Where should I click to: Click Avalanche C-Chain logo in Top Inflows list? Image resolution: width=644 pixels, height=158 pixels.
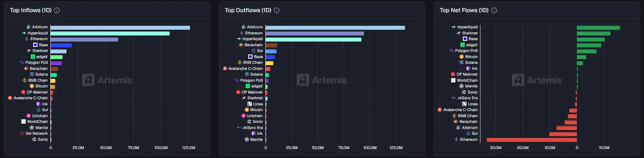[x=10, y=98]
